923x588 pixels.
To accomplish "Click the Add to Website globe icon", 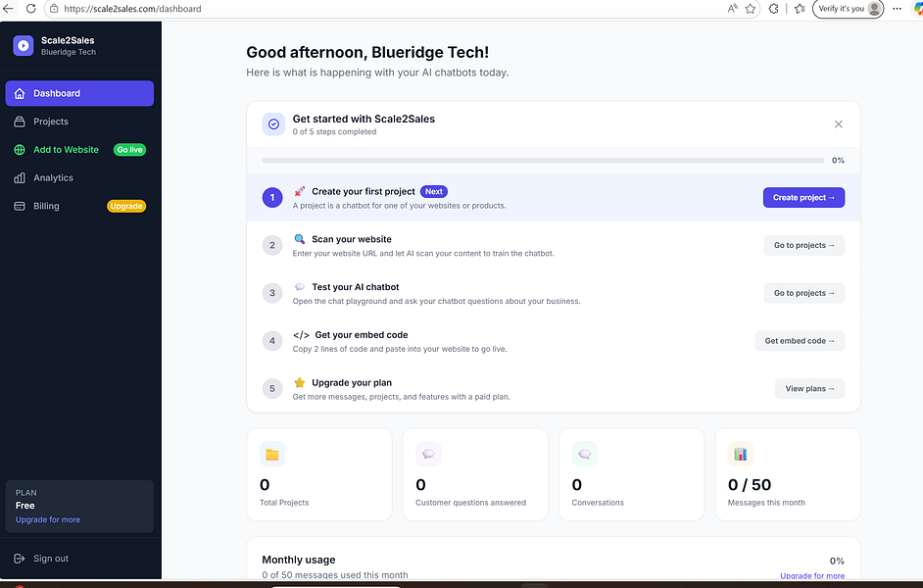I will pyautogui.click(x=20, y=150).
